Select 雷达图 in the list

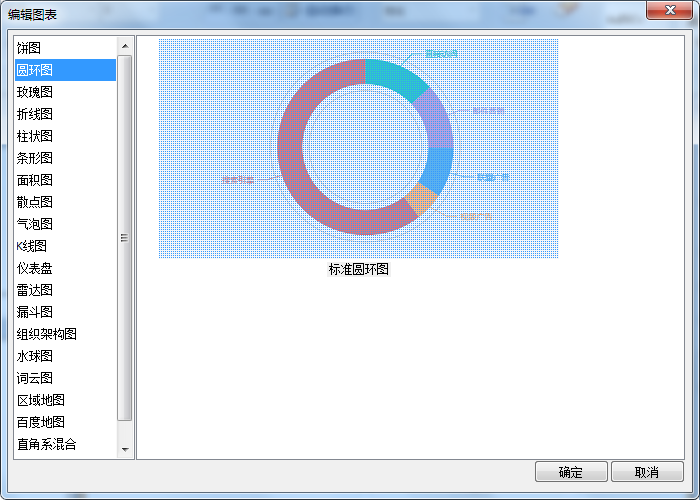[35, 290]
